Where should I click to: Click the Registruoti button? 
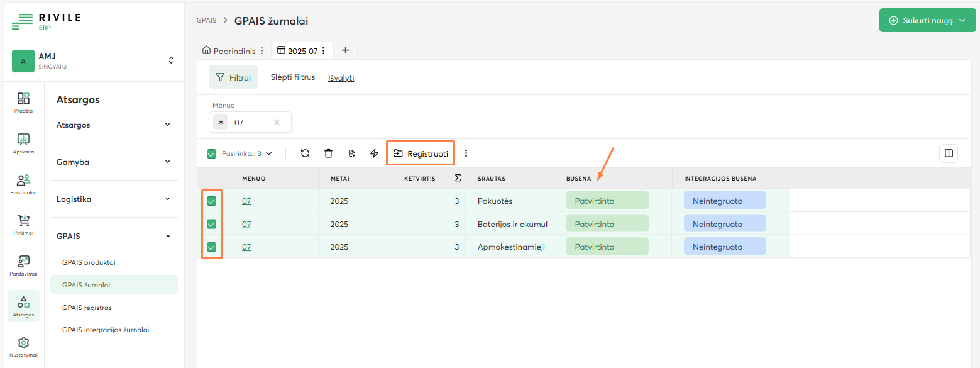pos(421,153)
